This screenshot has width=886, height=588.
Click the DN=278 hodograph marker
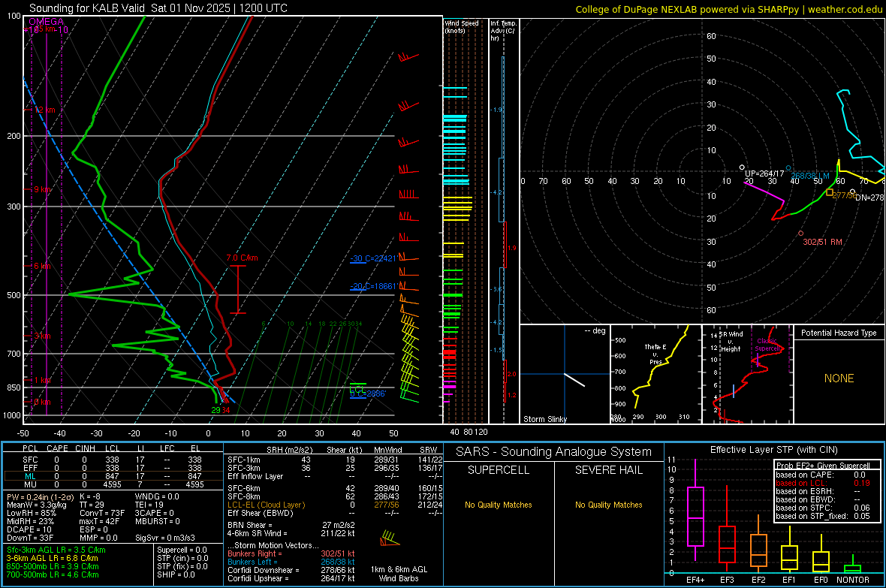pos(853,191)
